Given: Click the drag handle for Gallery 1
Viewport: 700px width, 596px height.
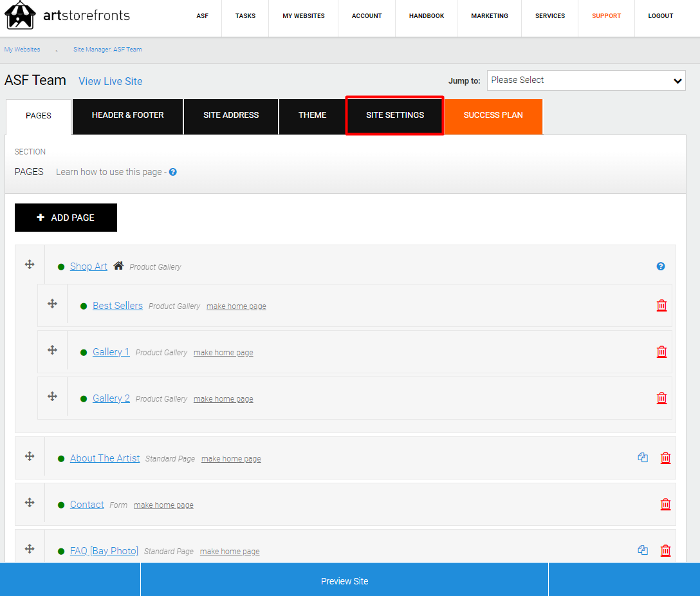Looking at the screenshot, I should click(x=52, y=350).
